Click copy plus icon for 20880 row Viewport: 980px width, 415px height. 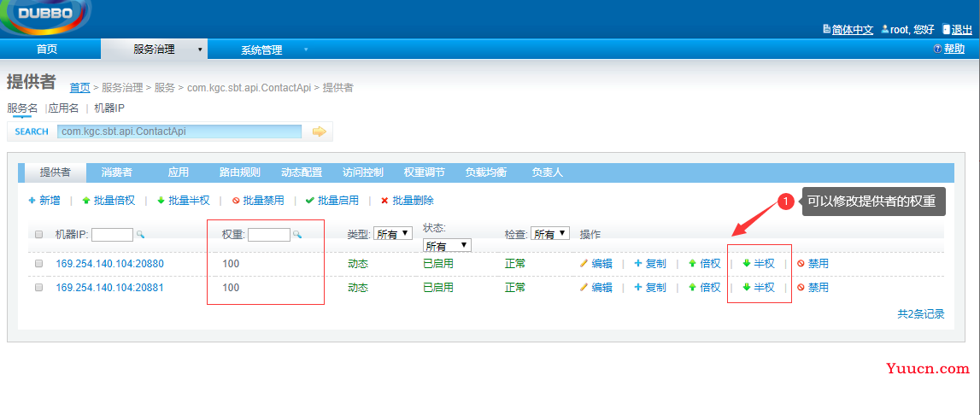pyautogui.click(x=638, y=263)
